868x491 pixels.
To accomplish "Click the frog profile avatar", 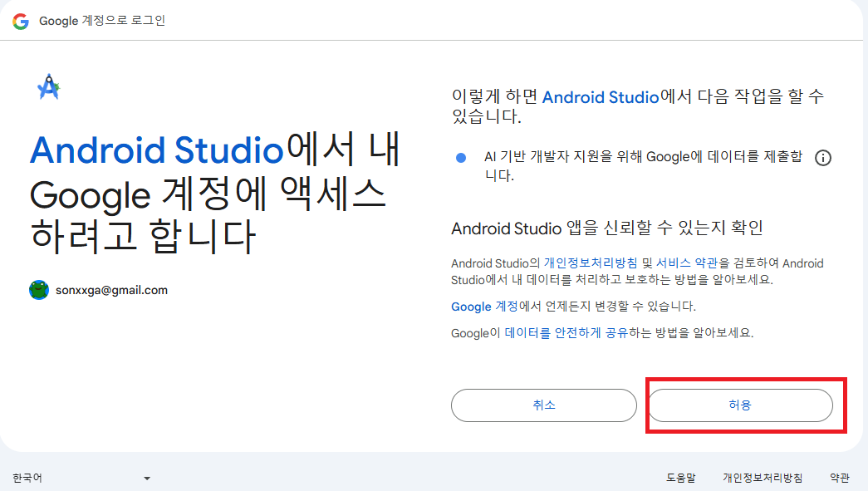I will [x=39, y=289].
